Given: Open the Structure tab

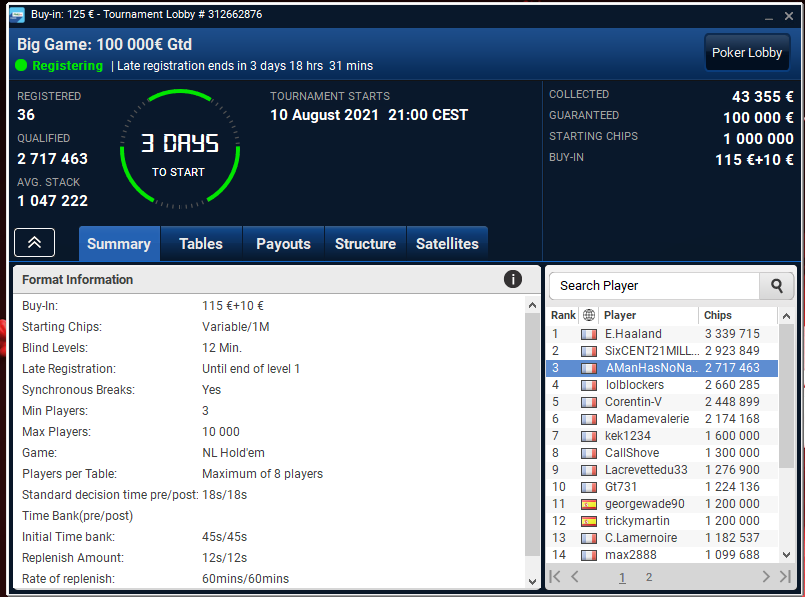Looking at the screenshot, I should click(365, 243).
